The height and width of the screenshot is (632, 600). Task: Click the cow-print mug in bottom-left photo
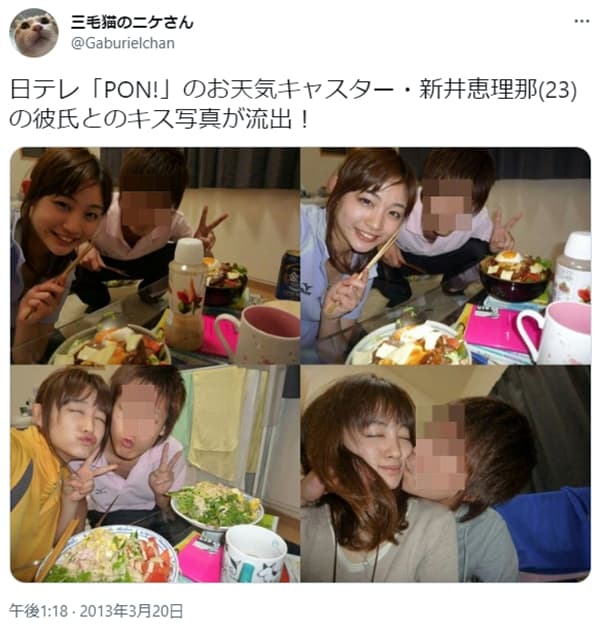[x=255, y=554]
